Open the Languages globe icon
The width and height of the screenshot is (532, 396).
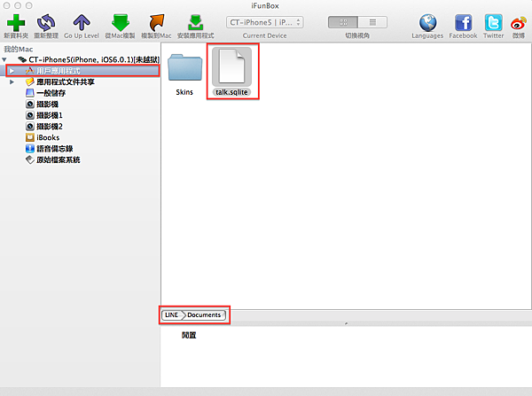tap(428, 23)
